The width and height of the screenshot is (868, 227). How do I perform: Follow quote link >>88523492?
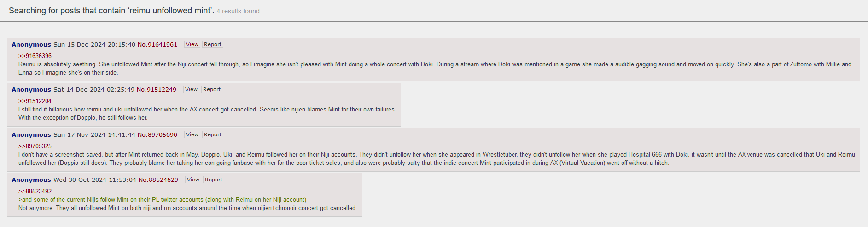[x=35, y=191]
